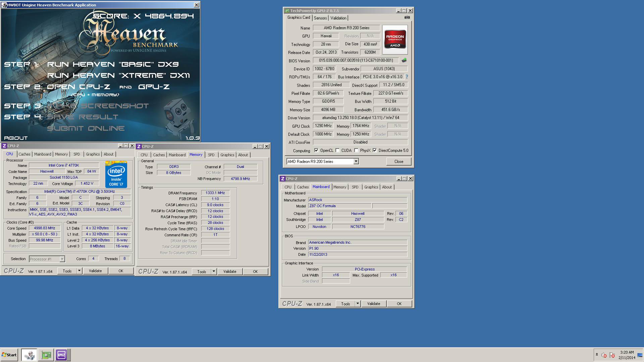
Task: Click the Core Voltage 1.452 V value
Action: [87, 183]
